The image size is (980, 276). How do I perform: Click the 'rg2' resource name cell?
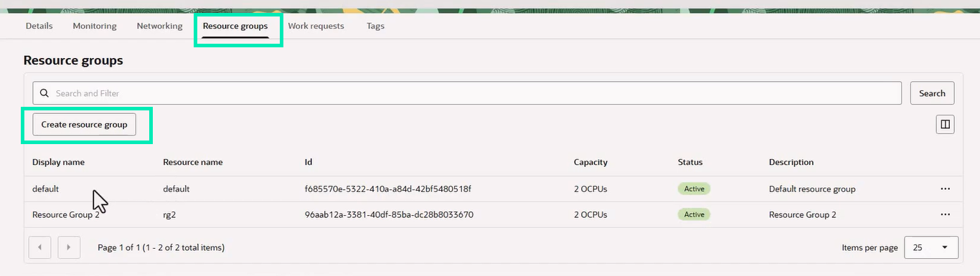pos(170,214)
